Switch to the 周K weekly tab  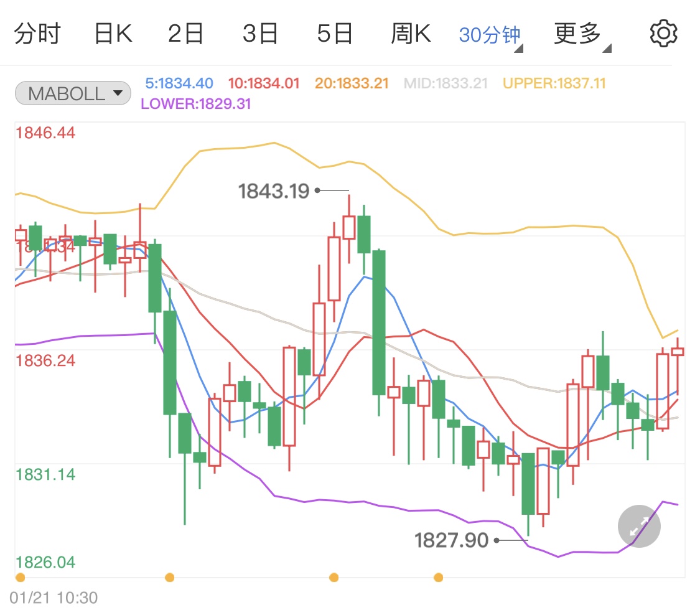point(411,34)
